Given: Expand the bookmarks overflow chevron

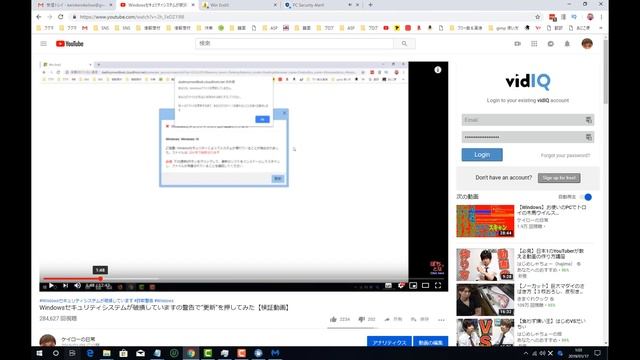Looking at the screenshot, I should 601,28.
